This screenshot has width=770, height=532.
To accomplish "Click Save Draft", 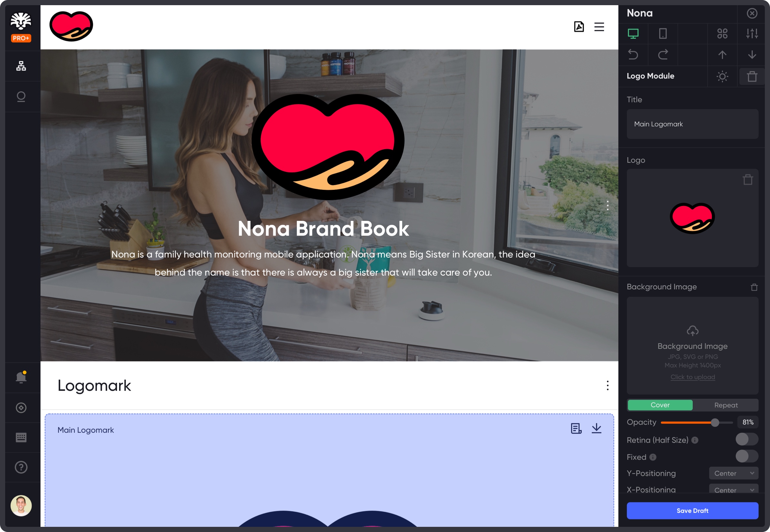I will [x=692, y=510].
